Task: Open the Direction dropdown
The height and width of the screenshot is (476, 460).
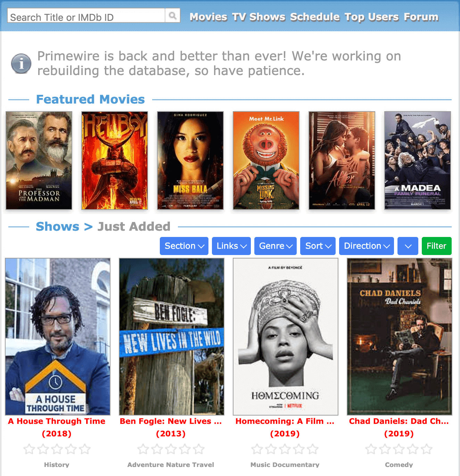Action: pyautogui.click(x=367, y=246)
